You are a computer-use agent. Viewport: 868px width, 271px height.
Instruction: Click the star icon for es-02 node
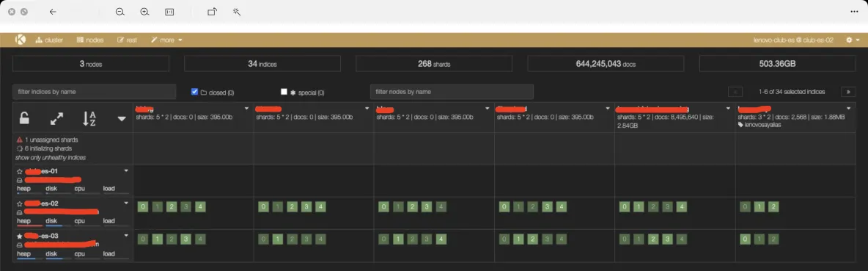coord(19,203)
